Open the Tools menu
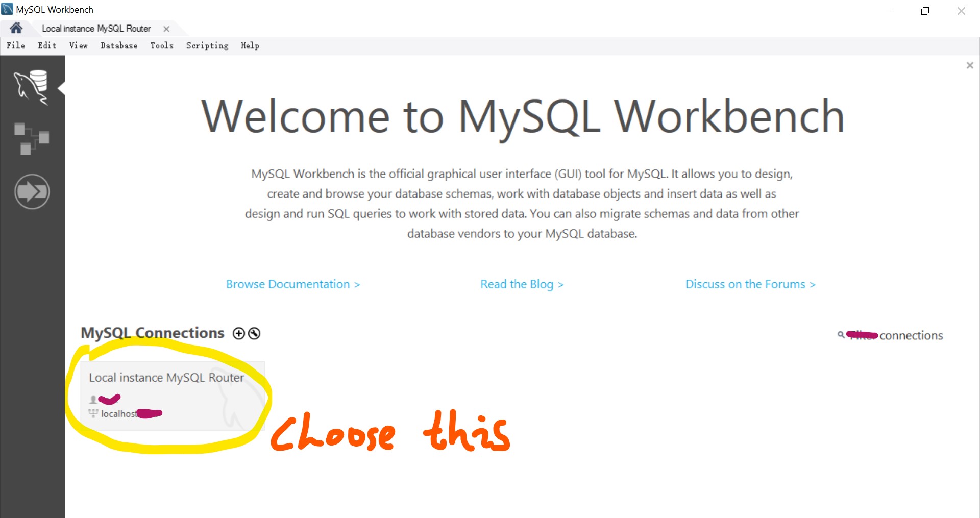The width and height of the screenshot is (980, 518). tap(162, 45)
